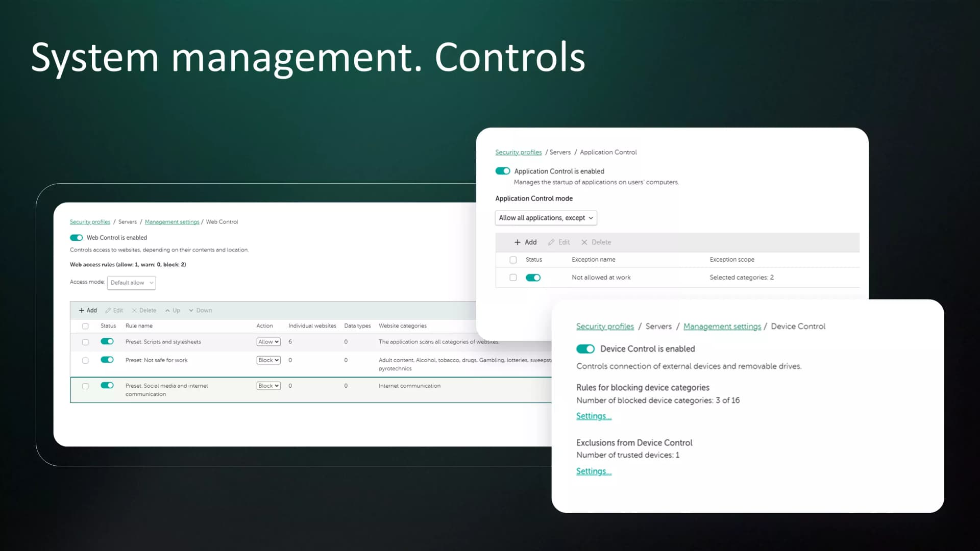Toggle Device Control is enabled switch
The width and height of the screenshot is (980, 551).
[x=585, y=349]
